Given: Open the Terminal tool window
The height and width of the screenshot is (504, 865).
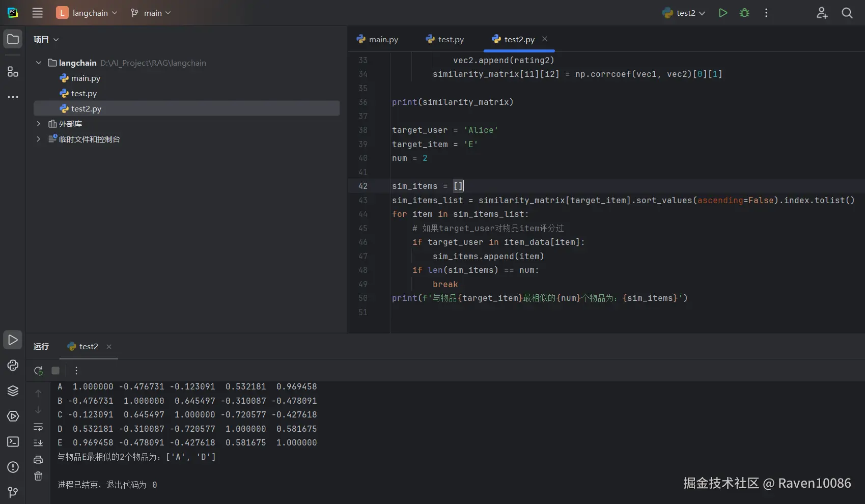Looking at the screenshot, I should click(13, 441).
